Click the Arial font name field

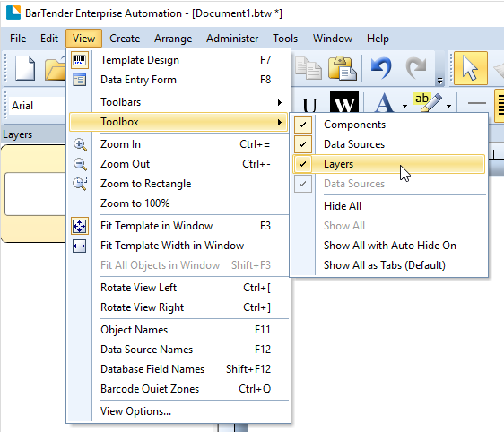37,106
